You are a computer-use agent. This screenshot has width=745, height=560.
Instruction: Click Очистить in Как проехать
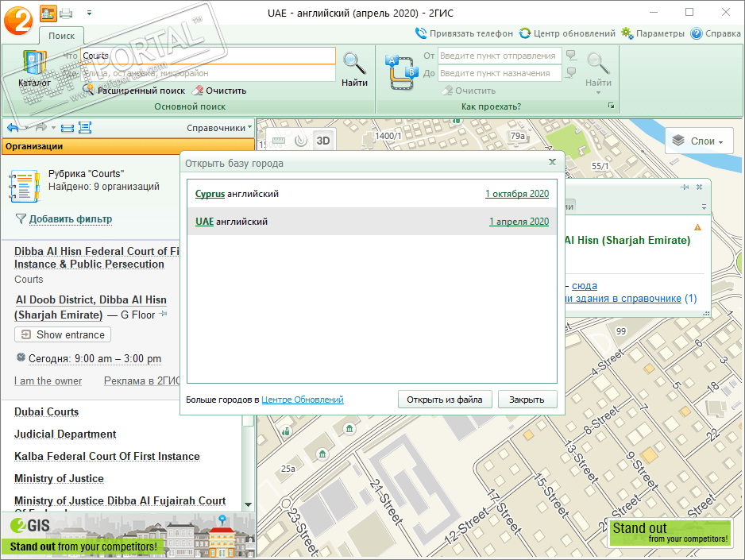[x=469, y=91]
